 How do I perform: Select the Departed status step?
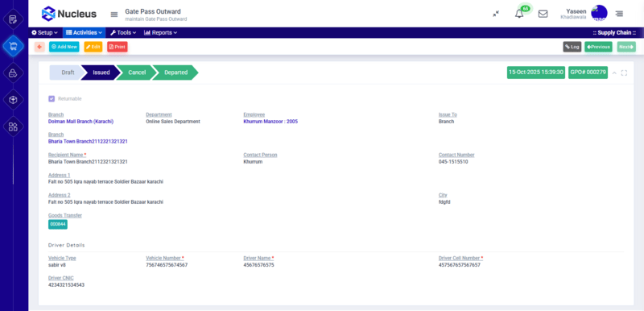(x=175, y=73)
